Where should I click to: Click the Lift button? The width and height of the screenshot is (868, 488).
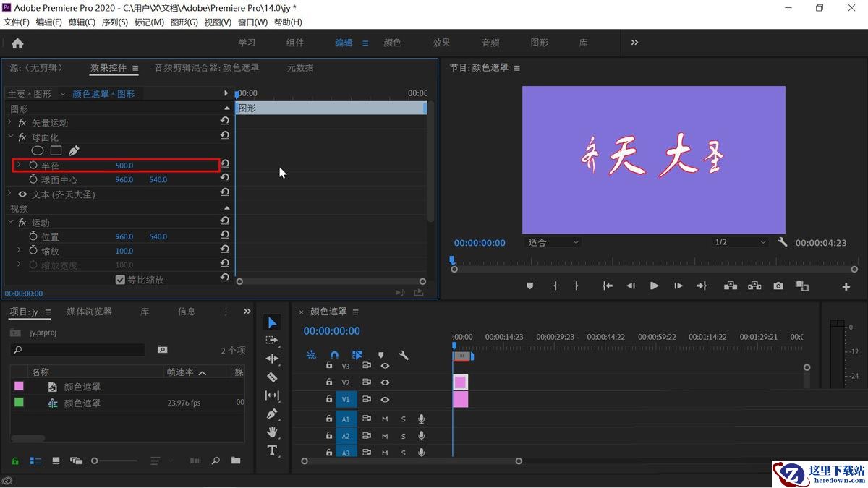(x=731, y=286)
